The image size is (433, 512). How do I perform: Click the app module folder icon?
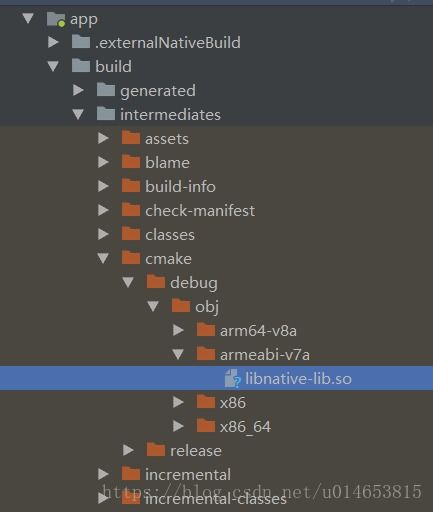56,19
